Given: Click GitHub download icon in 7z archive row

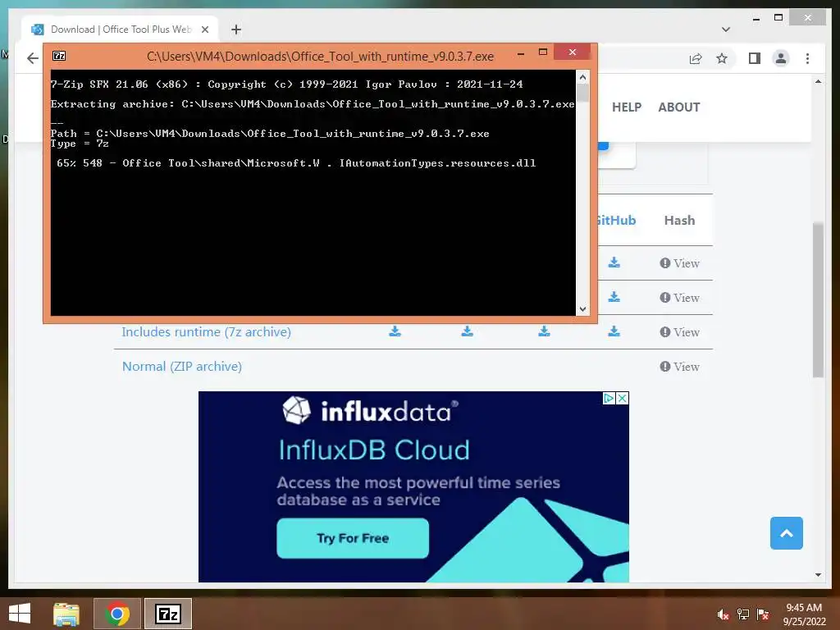Looking at the screenshot, I should 614,331.
